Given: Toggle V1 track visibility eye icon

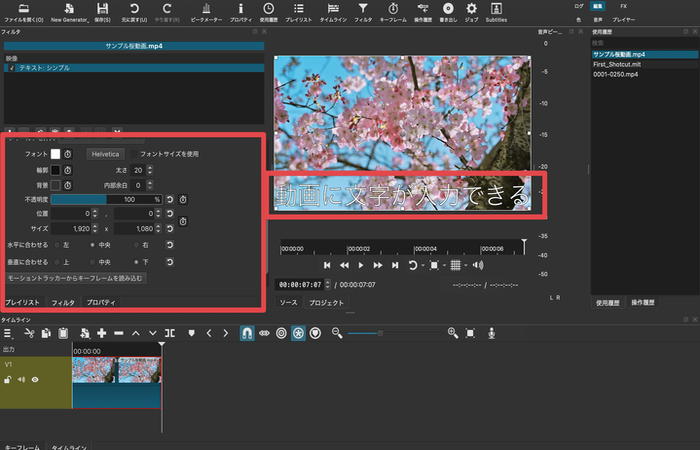Looking at the screenshot, I should click(35, 380).
